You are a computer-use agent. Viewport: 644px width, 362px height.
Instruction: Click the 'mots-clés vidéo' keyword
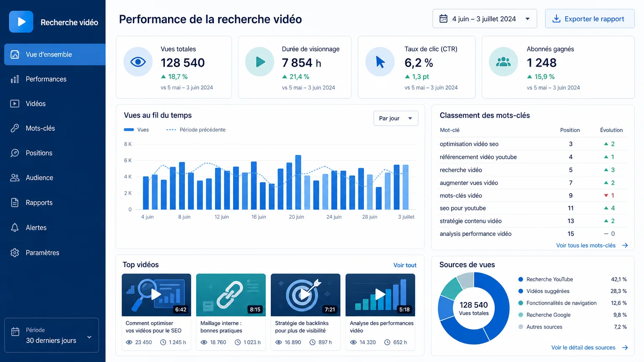click(x=461, y=196)
